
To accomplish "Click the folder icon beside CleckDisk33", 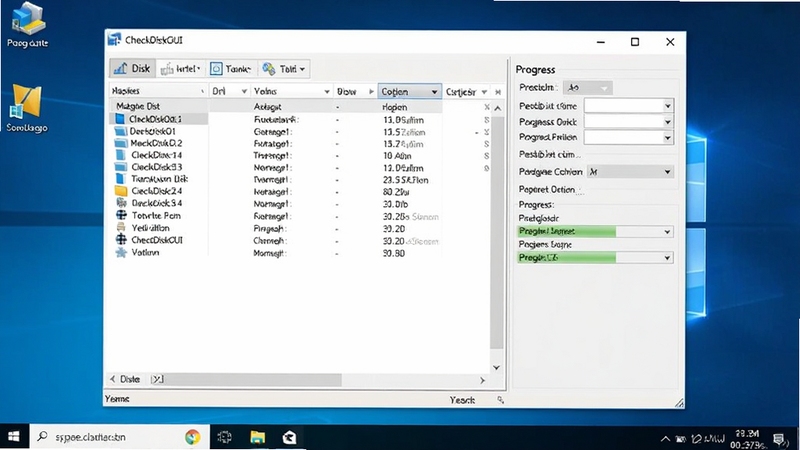I will [x=120, y=167].
